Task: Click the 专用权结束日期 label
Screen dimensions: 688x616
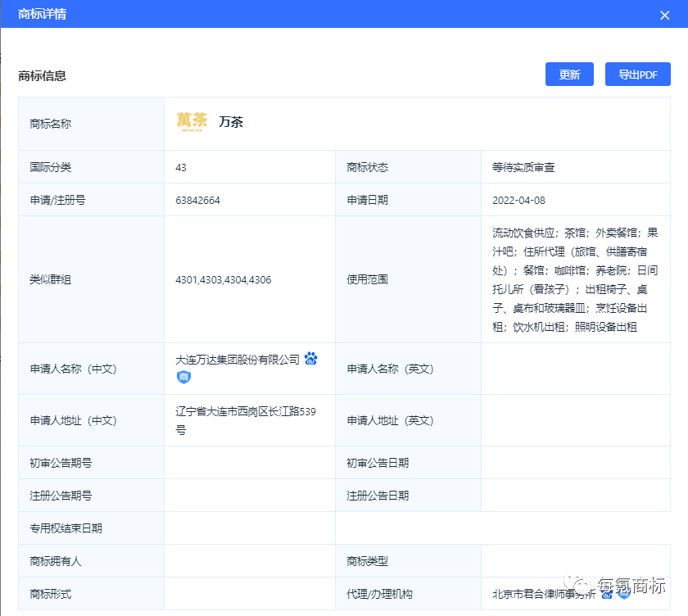Action: (66, 528)
